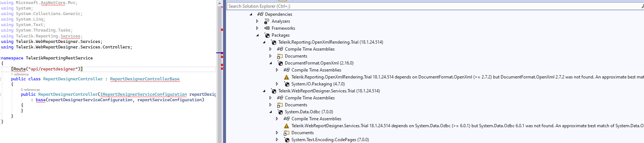Click the warning icon for the System.Data.Odbc dependency
Screen dimensions: 644x143
coord(287,126)
